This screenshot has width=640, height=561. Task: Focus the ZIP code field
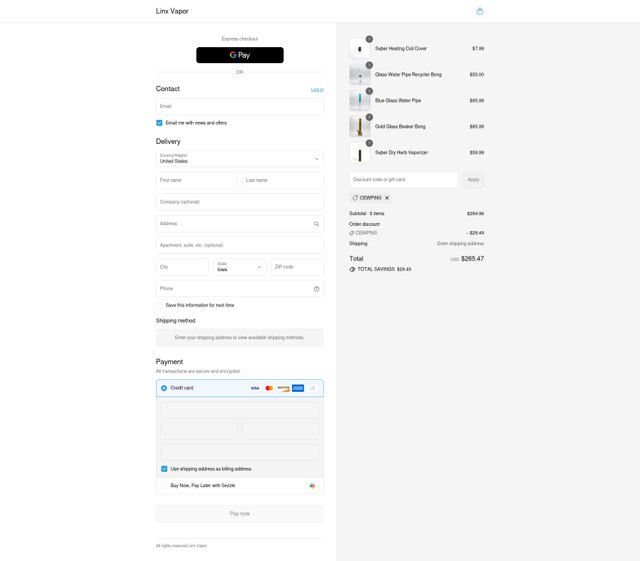(297, 267)
